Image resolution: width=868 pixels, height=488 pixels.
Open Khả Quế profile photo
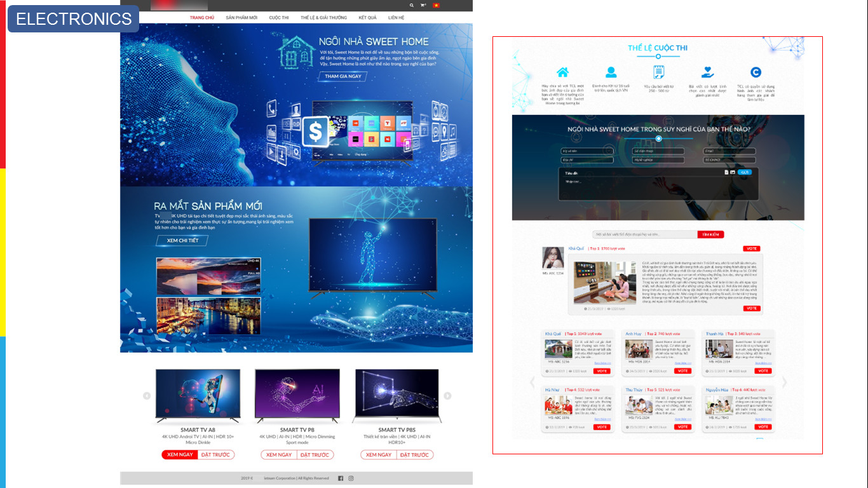click(553, 257)
